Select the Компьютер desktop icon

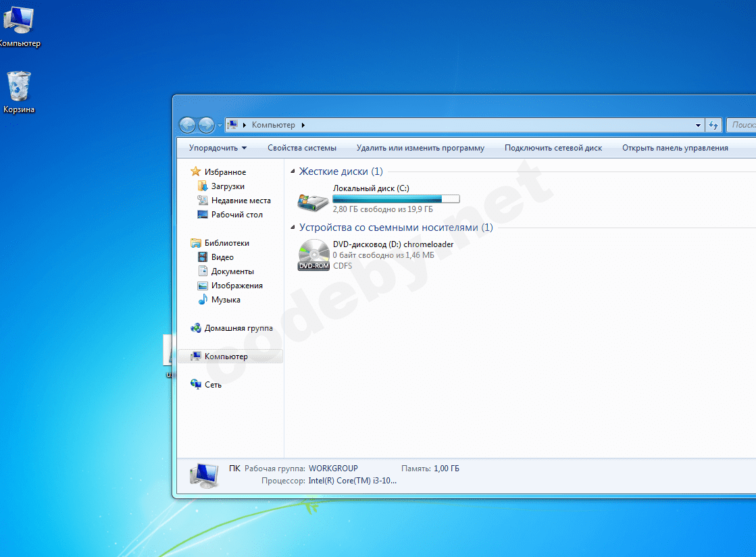coord(18,22)
